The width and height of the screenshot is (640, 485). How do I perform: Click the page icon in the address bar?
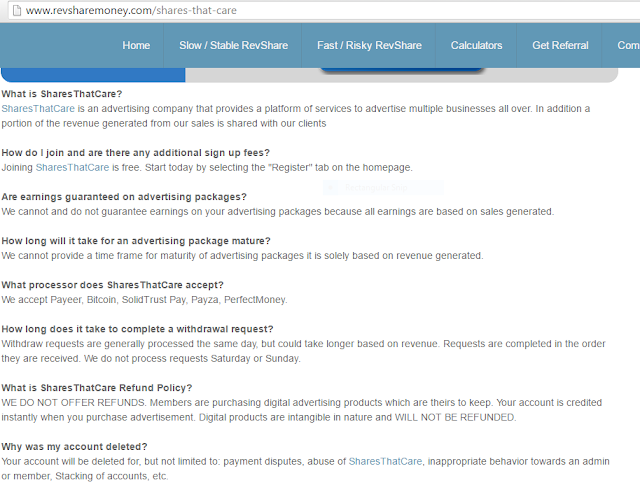pos(17,10)
